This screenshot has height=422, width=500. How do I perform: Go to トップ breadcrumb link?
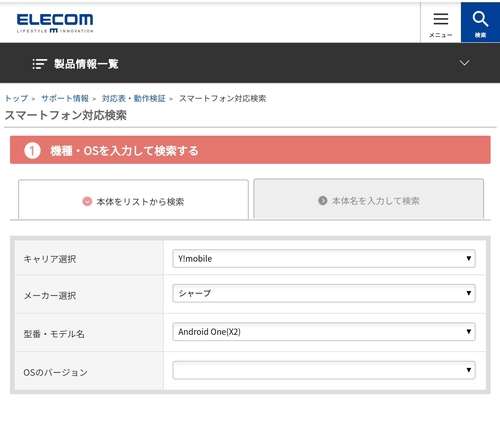(x=16, y=98)
